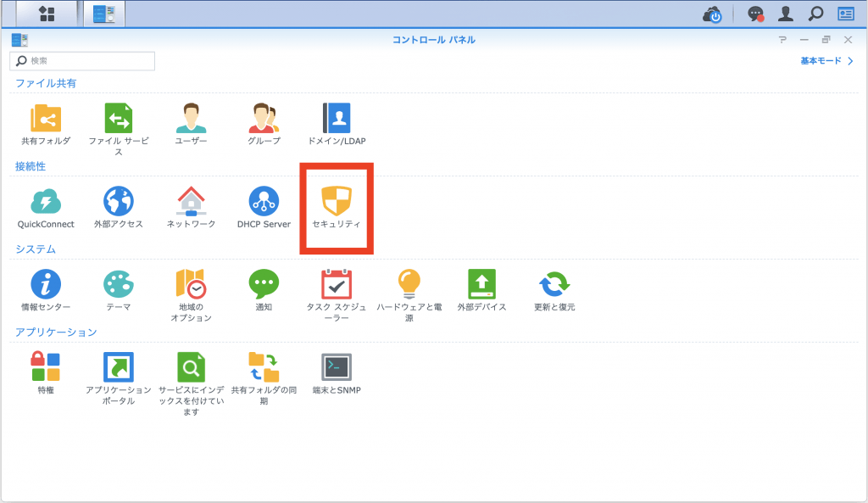Open the DSM main menu button

point(47,14)
